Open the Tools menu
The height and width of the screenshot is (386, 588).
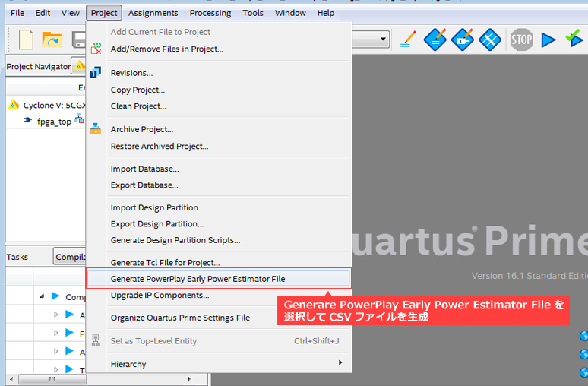pyautogui.click(x=253, y=13)
